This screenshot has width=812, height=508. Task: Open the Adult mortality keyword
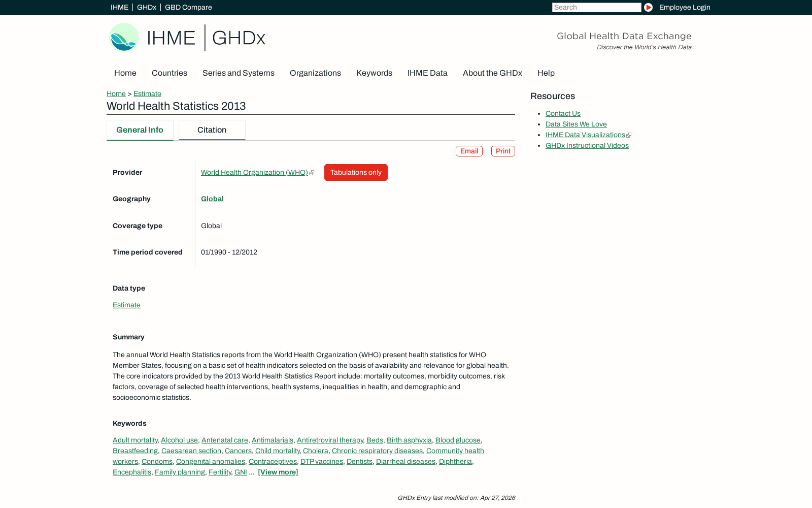click(135, 440)
